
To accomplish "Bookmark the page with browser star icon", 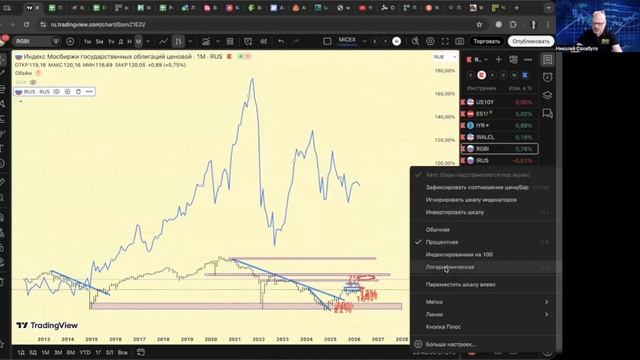I will pyautogui.click(x=479, y=24).
